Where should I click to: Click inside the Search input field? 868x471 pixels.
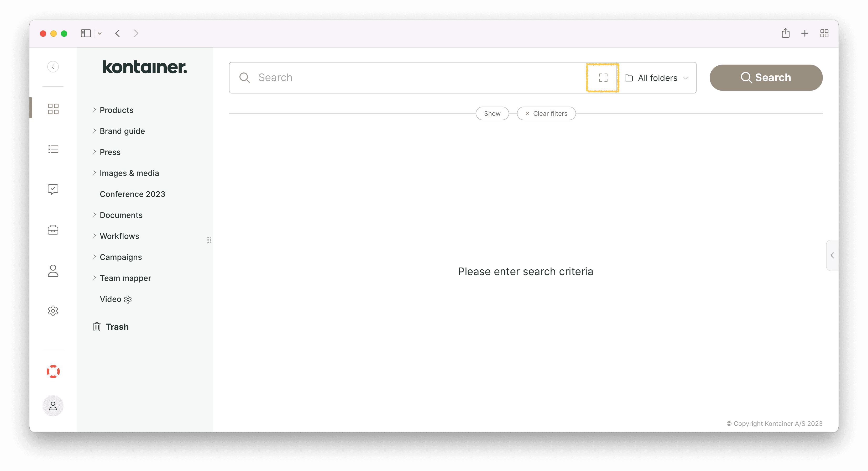point(371,77)
